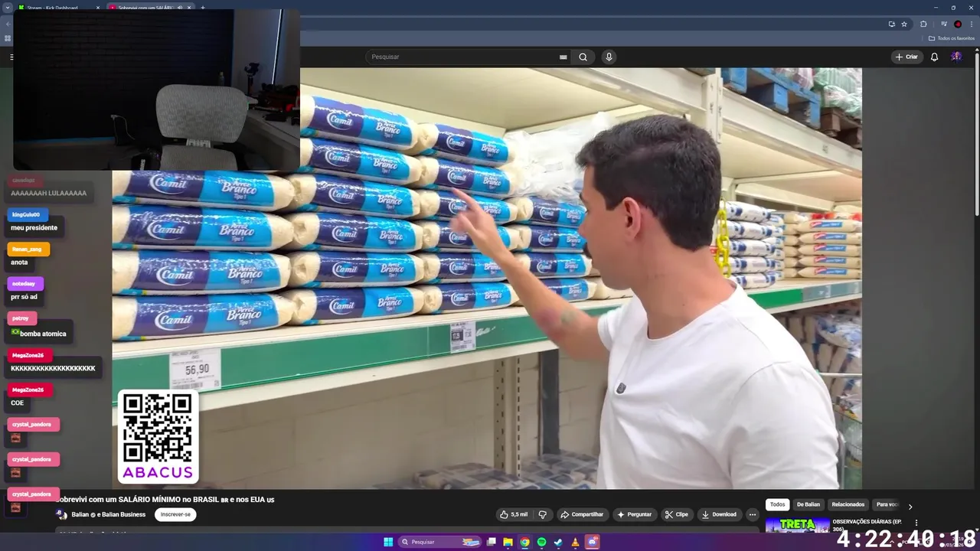Open Spotify from the taskbar

[x=541, y=542]
